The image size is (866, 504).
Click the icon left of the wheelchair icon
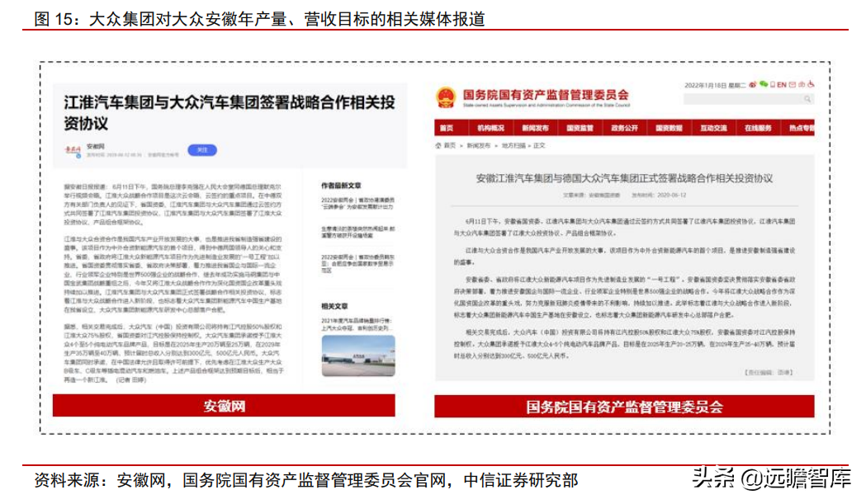802,84
